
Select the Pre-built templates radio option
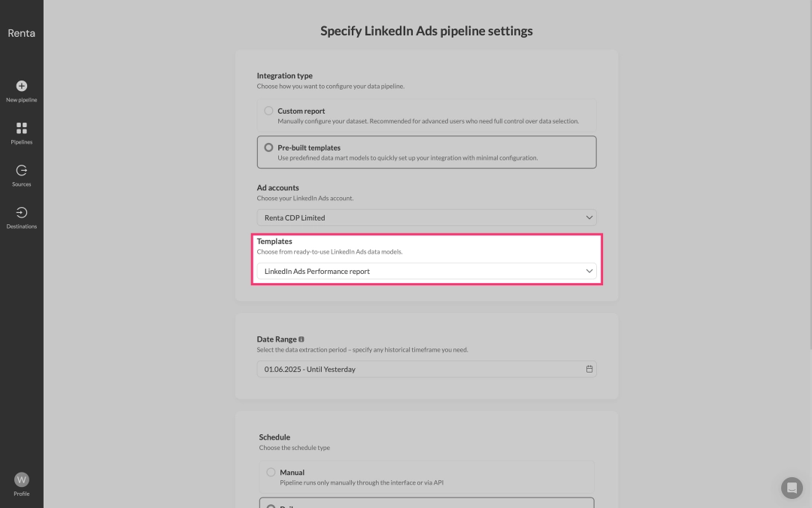[x=268, y=148]
